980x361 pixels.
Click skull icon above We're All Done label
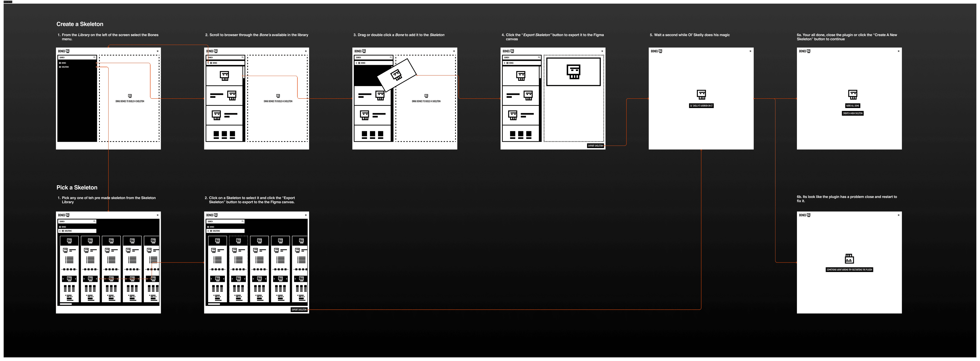[852, 94]
